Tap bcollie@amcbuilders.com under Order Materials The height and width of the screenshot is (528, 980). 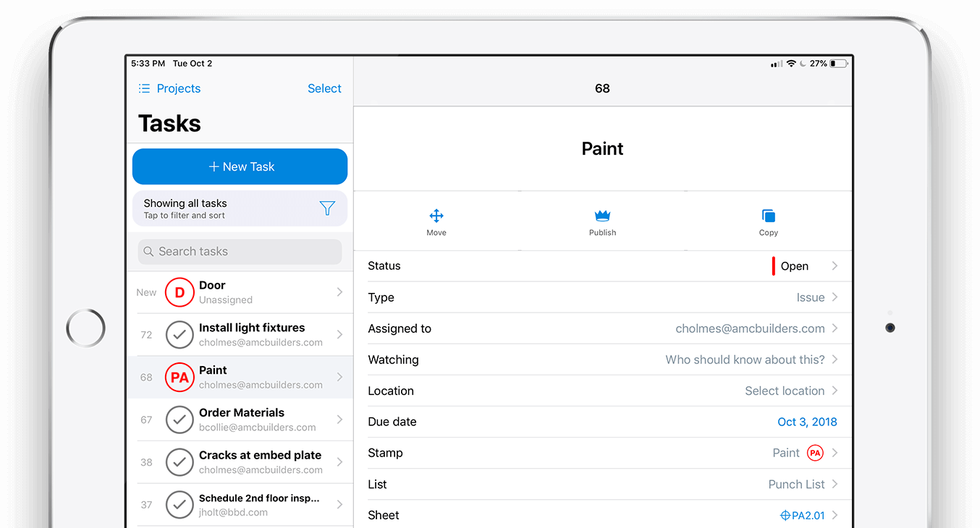[258, 427]
